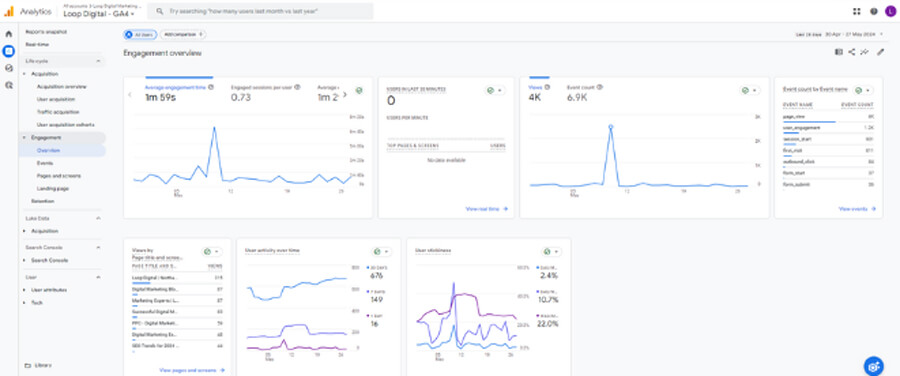Click the search magnifier icon
This screenshot has width=900, height=376.
(x=160, y=11)
